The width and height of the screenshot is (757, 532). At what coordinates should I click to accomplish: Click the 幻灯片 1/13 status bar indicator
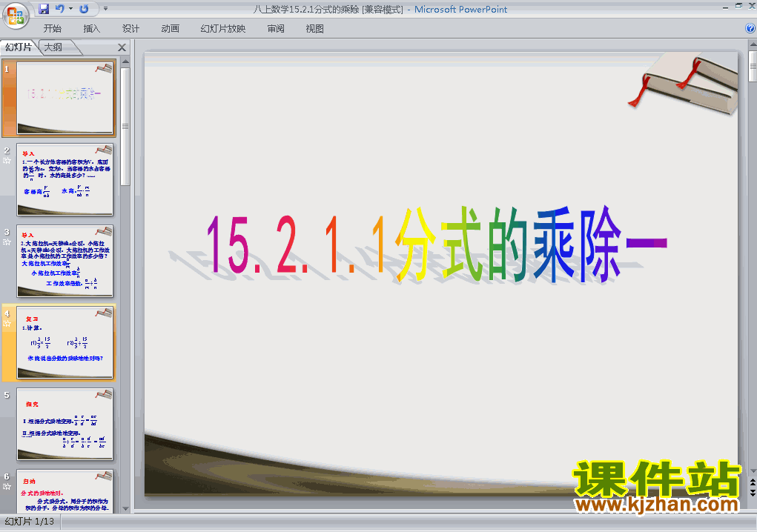(x=30, y=522)
